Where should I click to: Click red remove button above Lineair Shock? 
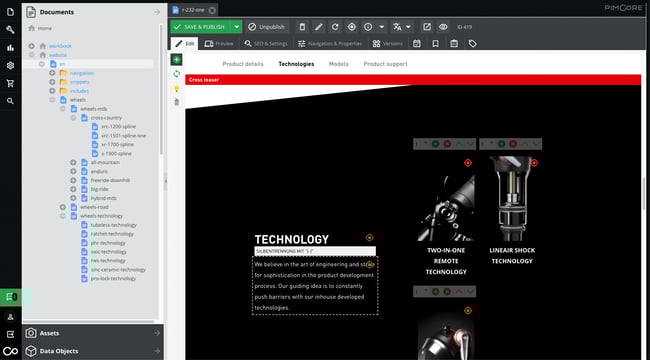(513, 144)
